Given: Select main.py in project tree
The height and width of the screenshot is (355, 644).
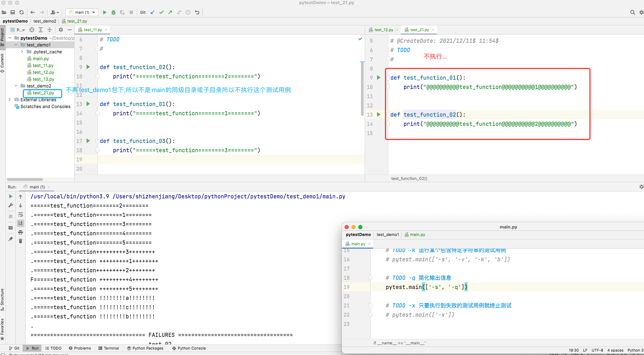Looking at the screenshot, I should click(41, 58).
